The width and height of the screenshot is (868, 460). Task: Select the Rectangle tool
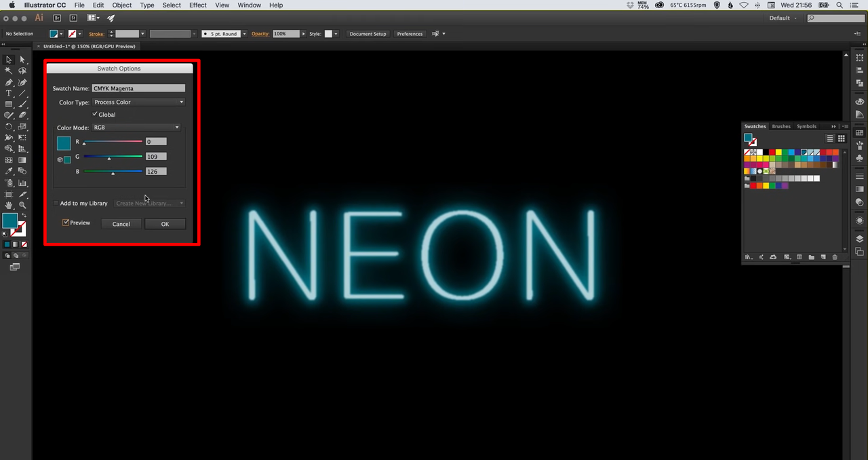[9, 104]
